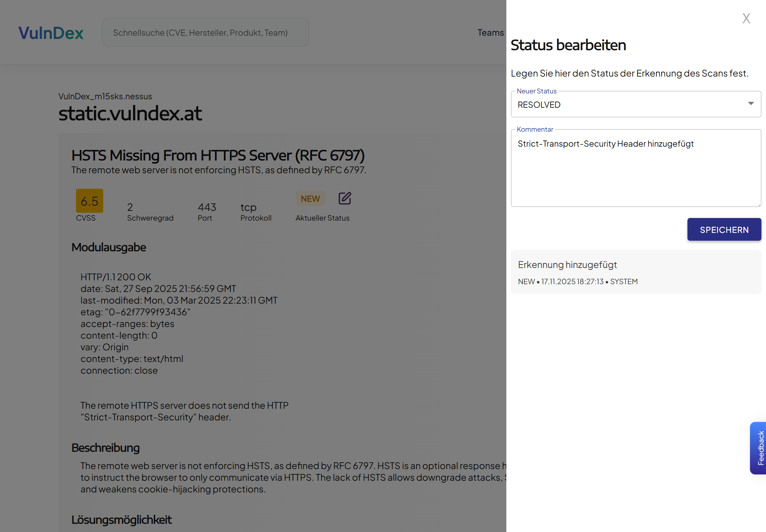Viewport: 766px width, 532px height.
Task: Click the static.vulndex.at hostname title
Action: (130, 113)
